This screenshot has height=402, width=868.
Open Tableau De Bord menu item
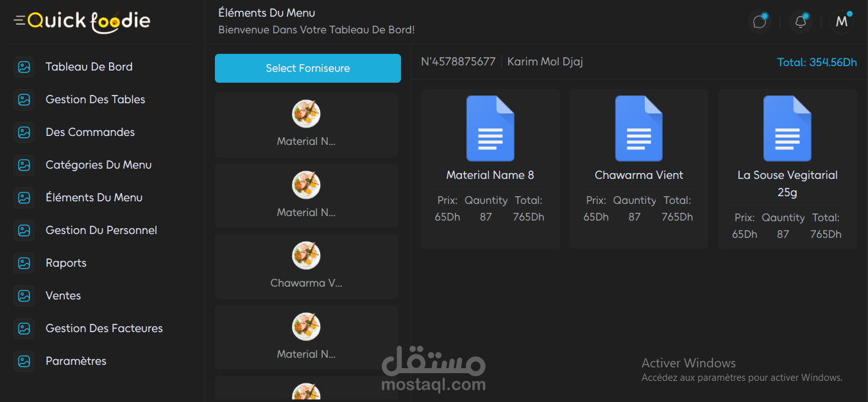89,67
